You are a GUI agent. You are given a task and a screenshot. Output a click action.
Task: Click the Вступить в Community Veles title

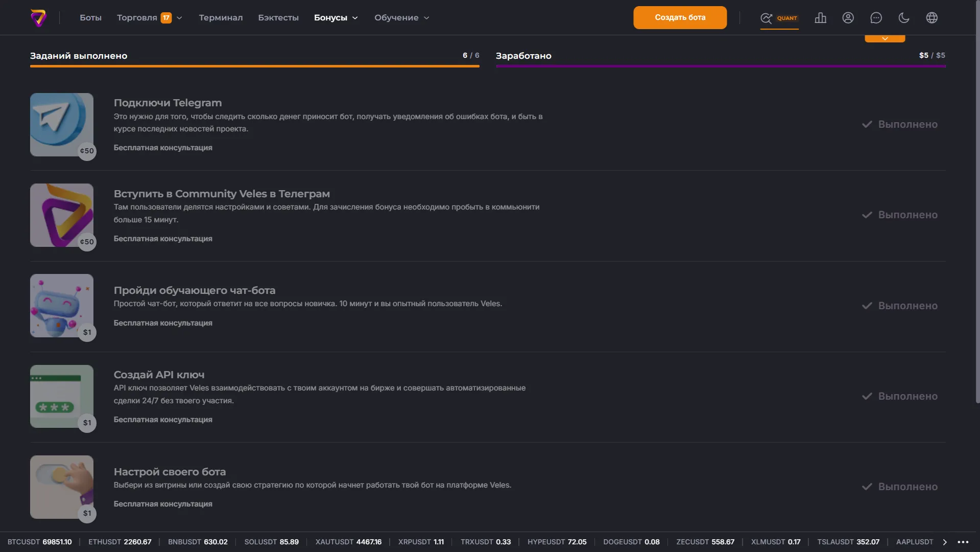222,194
